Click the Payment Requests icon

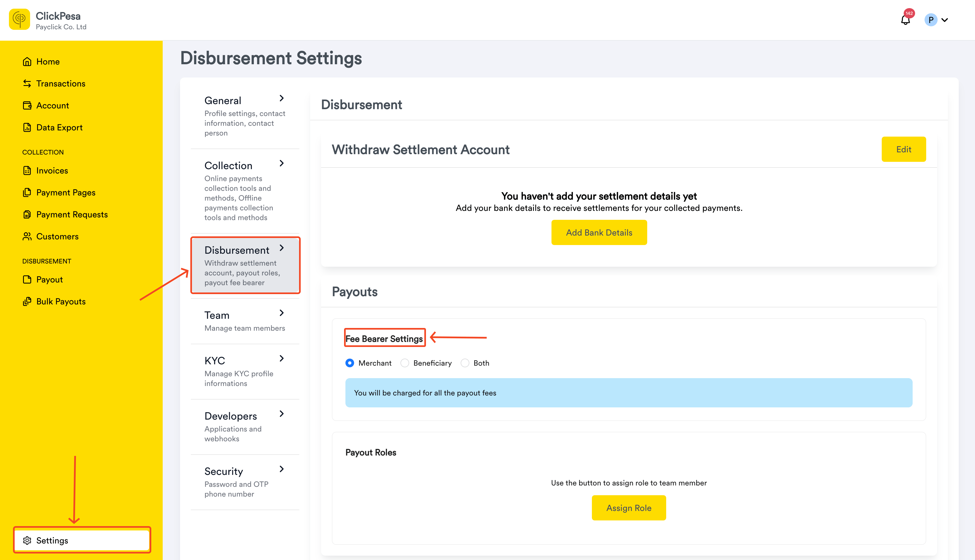(x=27, y=214)
